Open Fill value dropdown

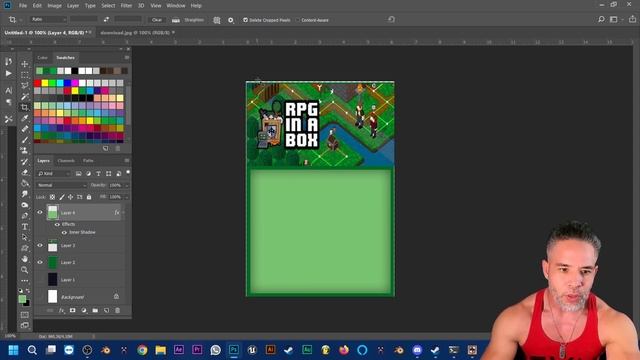pyautogui.click(x=127, y=197)
